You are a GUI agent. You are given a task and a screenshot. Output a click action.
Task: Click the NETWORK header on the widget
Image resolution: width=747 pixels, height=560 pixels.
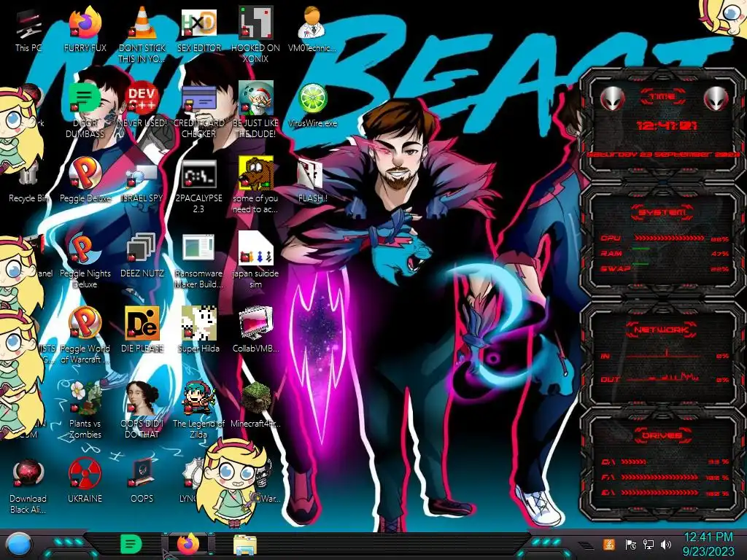[662, 330]
